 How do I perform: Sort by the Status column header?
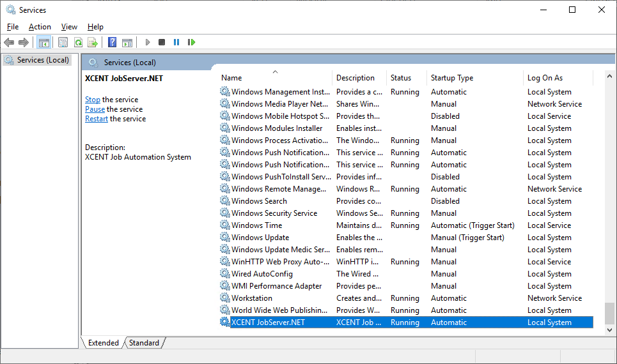407,78
